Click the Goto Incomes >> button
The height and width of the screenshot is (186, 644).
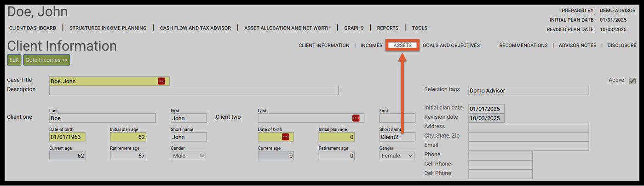[x=46, y=60]
